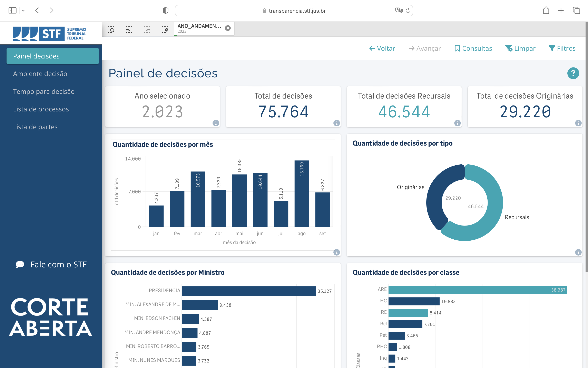The width and height of the screenshot is (588, 368).
Task: Click the Voltar button
Action: 382,48
